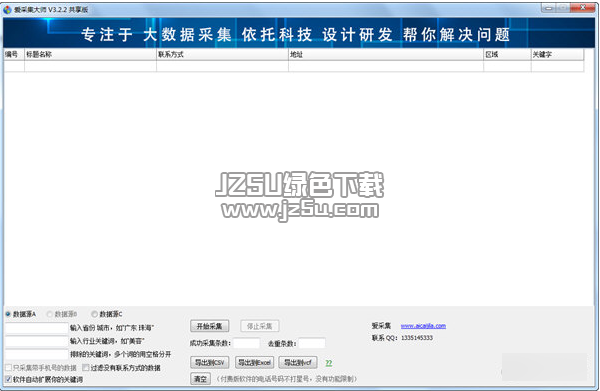The width and height of the screenshot is (600, 391).
Task: Minimize the 爱采集大师 window
Action: [x=549, y=8]
